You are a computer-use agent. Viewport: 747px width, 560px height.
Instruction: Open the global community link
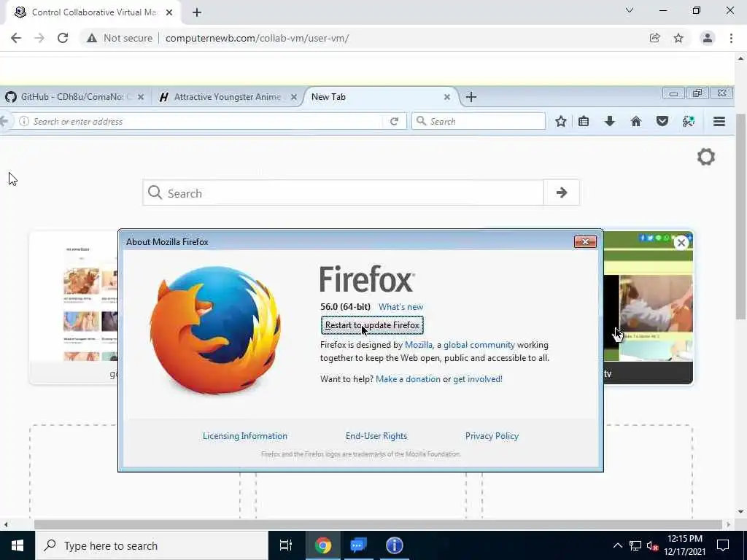tap(479, 345)
